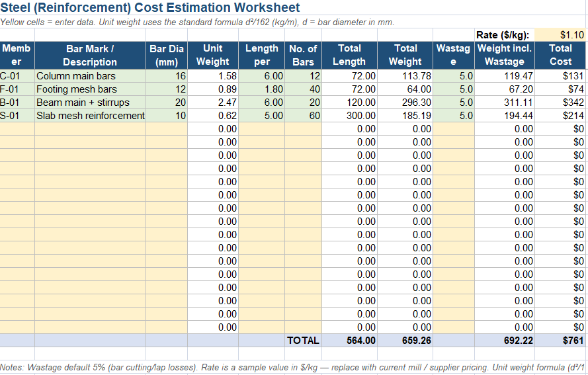Click the 'Column main bars' description cell

coord(90,76)
